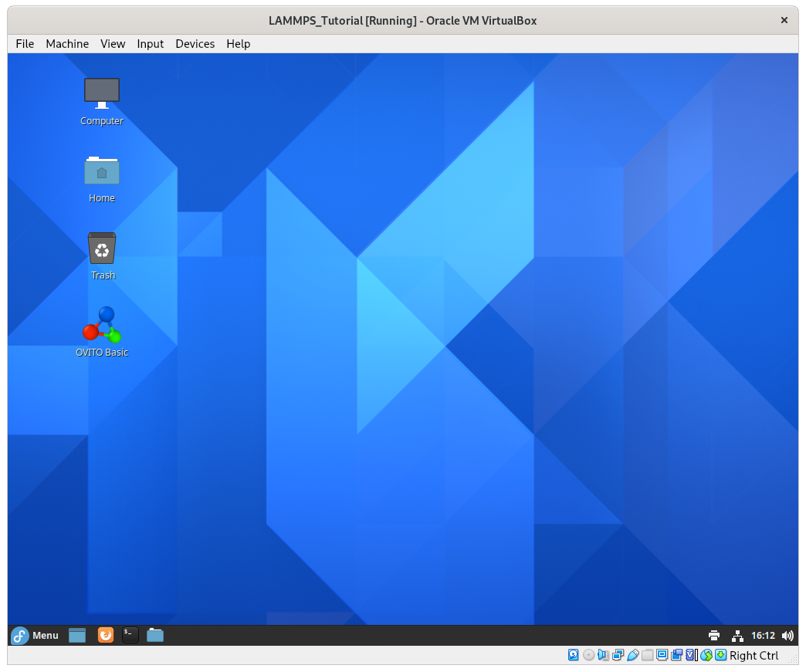
Task: Launch Firefox from the taskbar
Action: pyautogui.click(x=105, y=636)
